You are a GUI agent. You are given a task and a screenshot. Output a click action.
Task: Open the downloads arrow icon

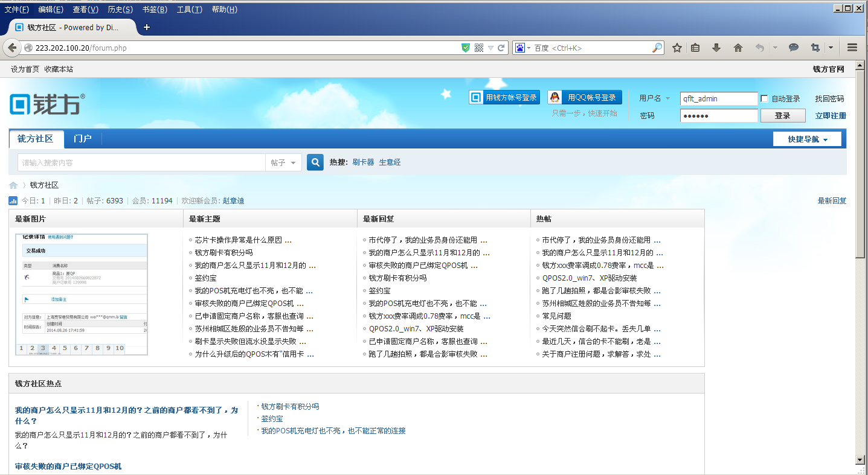[x=716, y=48]
